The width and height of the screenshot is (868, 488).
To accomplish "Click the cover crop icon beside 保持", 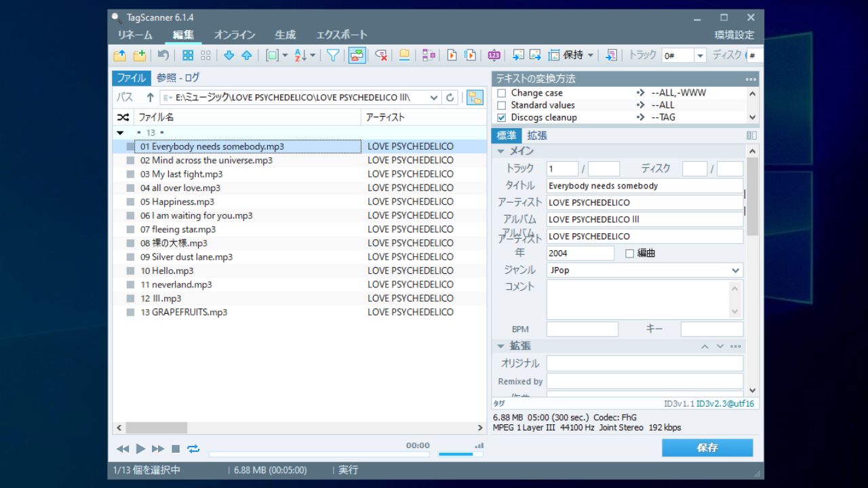I will coord(554,56).
